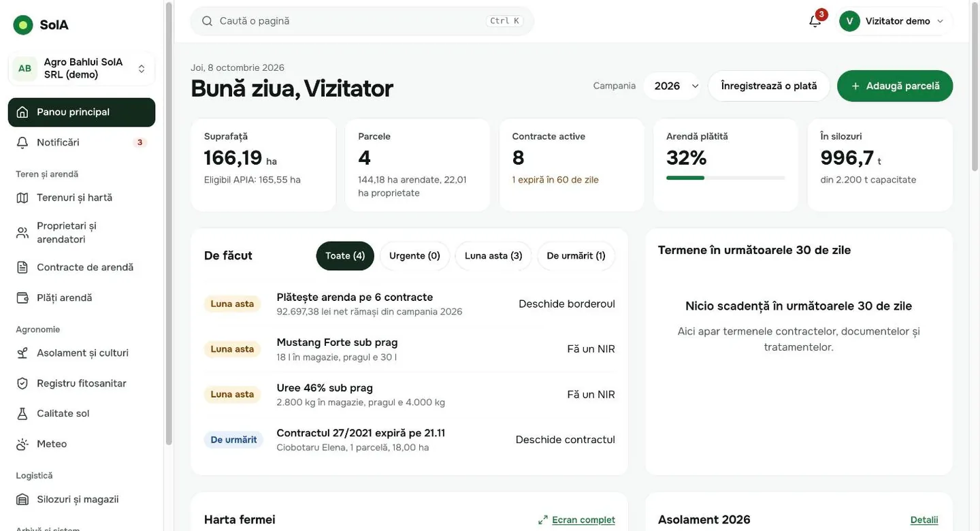Open the Agro Bahlui SolA SRL farm switcher
This screenshot has width=980, height=531.
(82, 69)
